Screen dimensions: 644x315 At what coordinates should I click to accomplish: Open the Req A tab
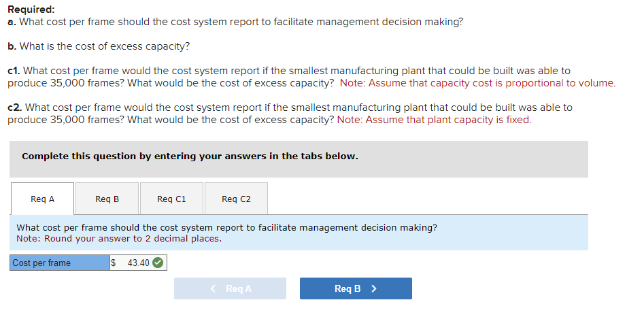coord(42,199)
